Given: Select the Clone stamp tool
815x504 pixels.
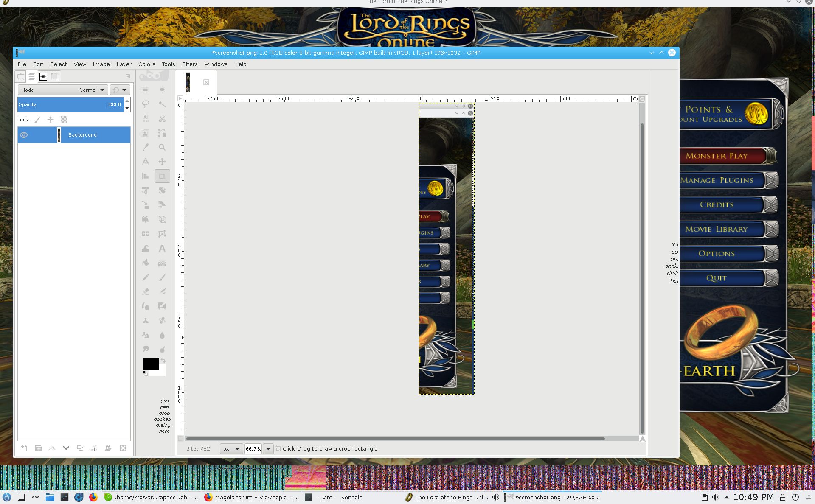Looking at the screenshot, I should tap(145, 320).
